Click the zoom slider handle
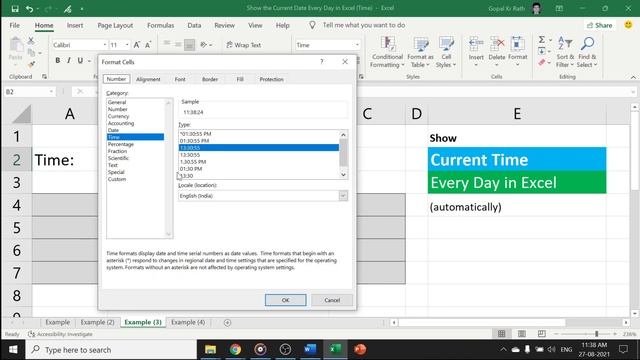The image size is (640, 360). coord(596,334)
